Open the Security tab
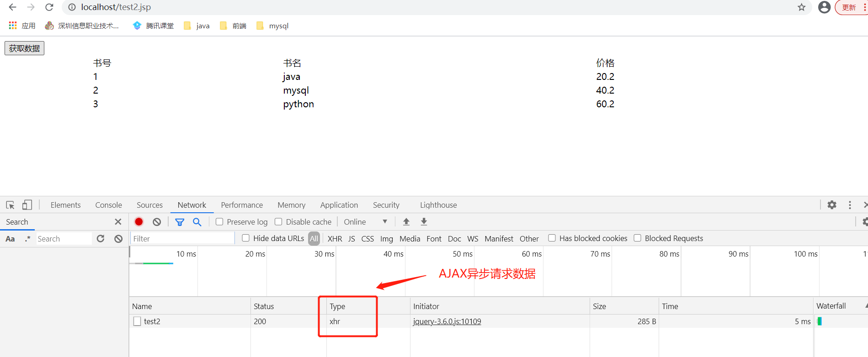868x357 pixels. coord(386,205)
